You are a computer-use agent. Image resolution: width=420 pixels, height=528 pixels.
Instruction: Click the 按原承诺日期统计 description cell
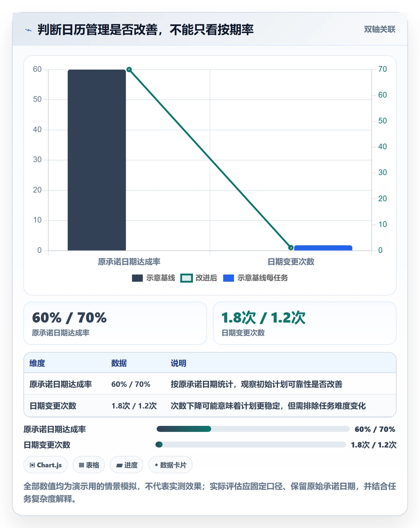click(x=256, y=384)
